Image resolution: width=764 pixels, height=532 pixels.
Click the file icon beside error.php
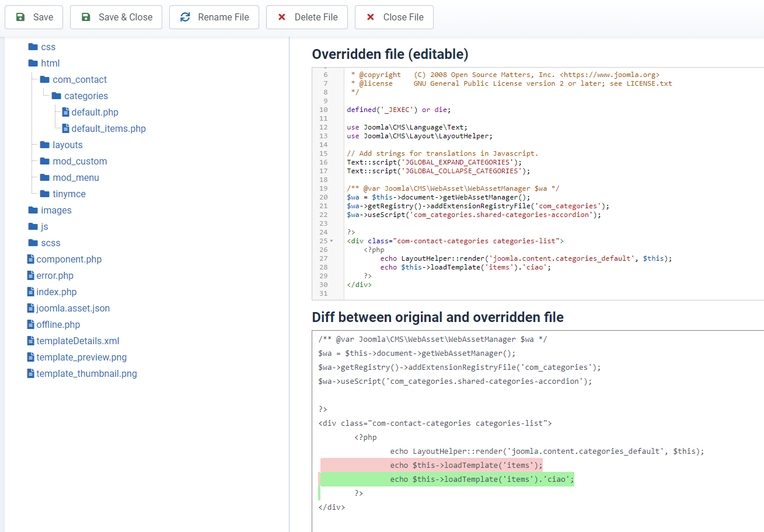(30, 275)
